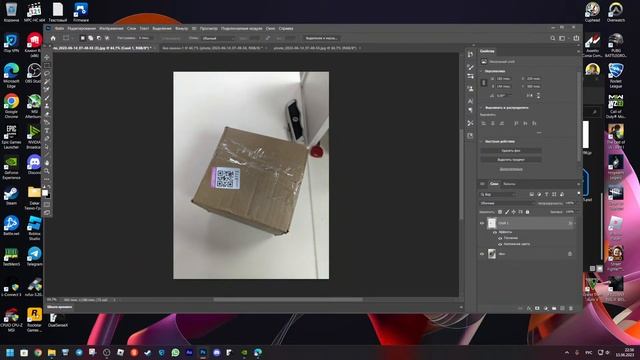The height and width of the screenshot is (360, 640).
Task: Click 'Удалить фон' quick action button
Action: tap(511, 151)
